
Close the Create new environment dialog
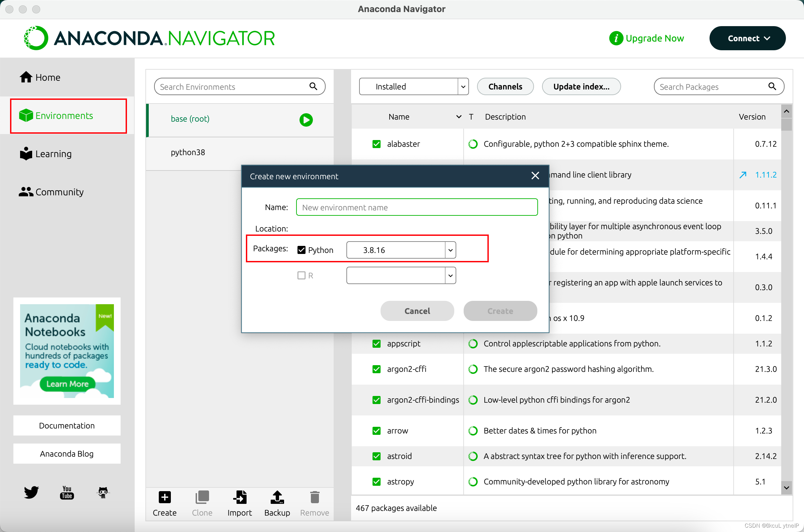(x=535, y=176)
